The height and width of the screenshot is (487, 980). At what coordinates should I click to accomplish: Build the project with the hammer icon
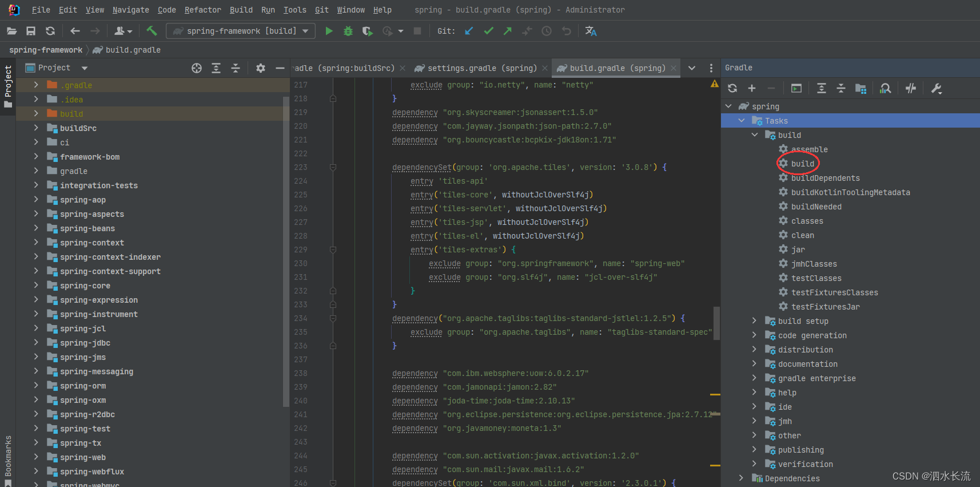pyautogui.click(x=152, y=31)
